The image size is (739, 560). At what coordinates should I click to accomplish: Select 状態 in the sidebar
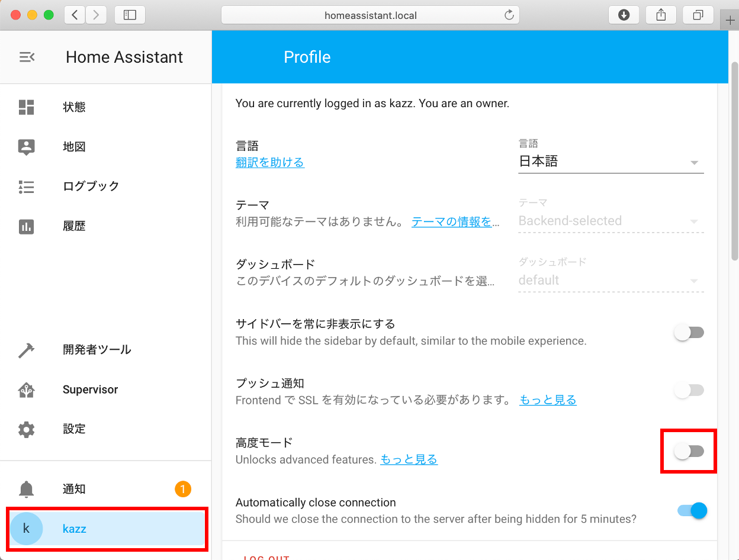pos(106,107)
